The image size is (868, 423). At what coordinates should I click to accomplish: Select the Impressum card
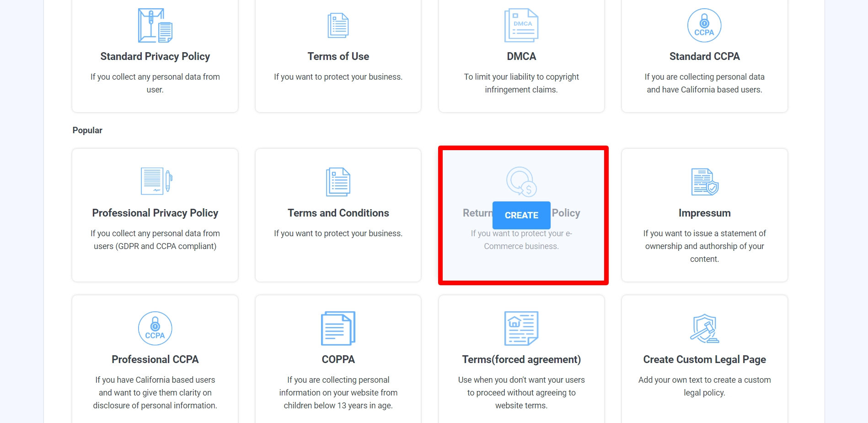click(704, 213)
